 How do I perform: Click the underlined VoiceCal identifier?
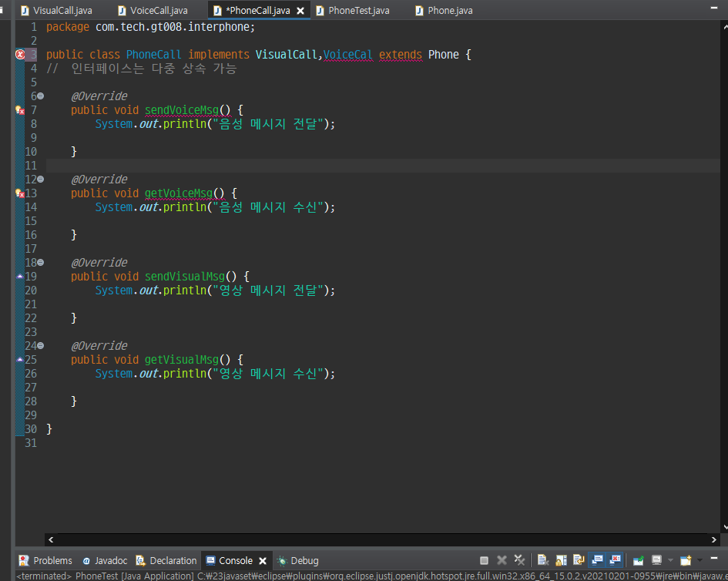347,55
